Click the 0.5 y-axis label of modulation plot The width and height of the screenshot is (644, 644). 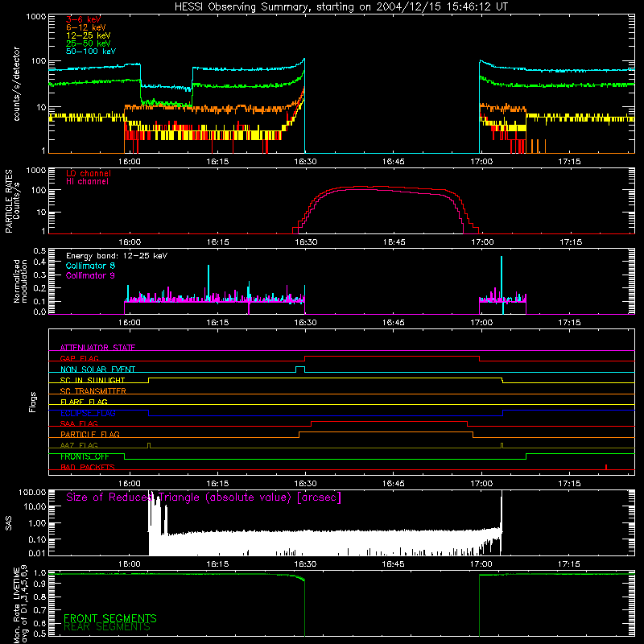[x=39, y=250]
